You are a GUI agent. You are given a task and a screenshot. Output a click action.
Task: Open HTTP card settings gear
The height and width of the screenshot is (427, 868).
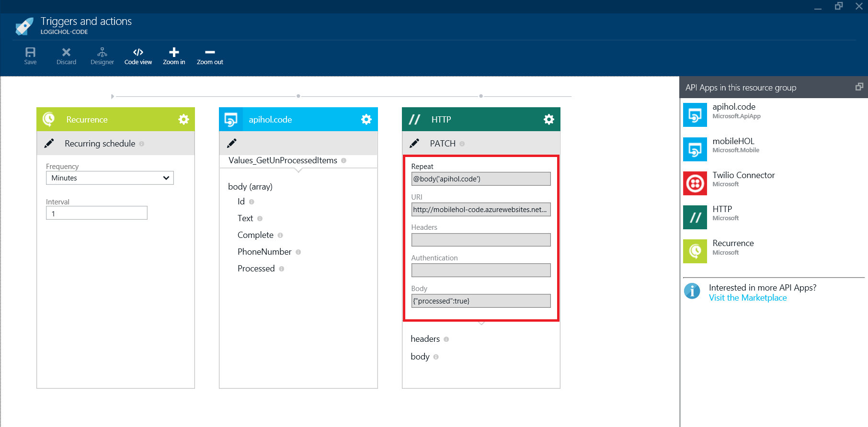(x=549, y=119)
